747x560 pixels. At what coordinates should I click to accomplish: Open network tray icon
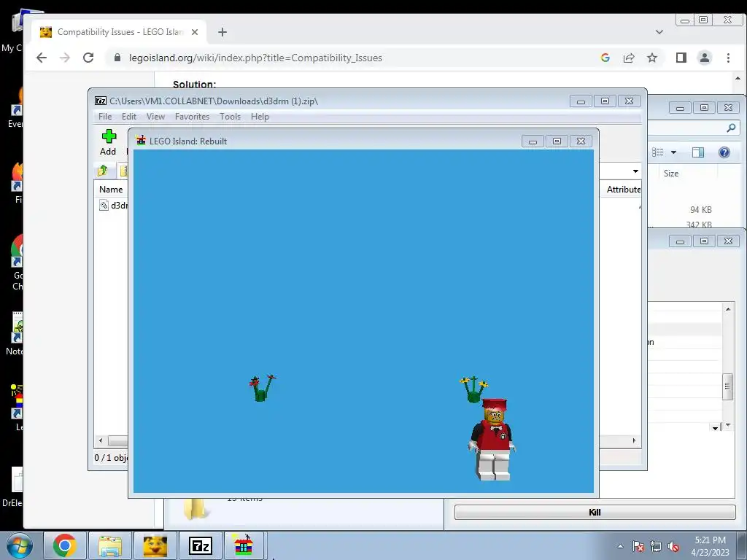pos(656,546)
